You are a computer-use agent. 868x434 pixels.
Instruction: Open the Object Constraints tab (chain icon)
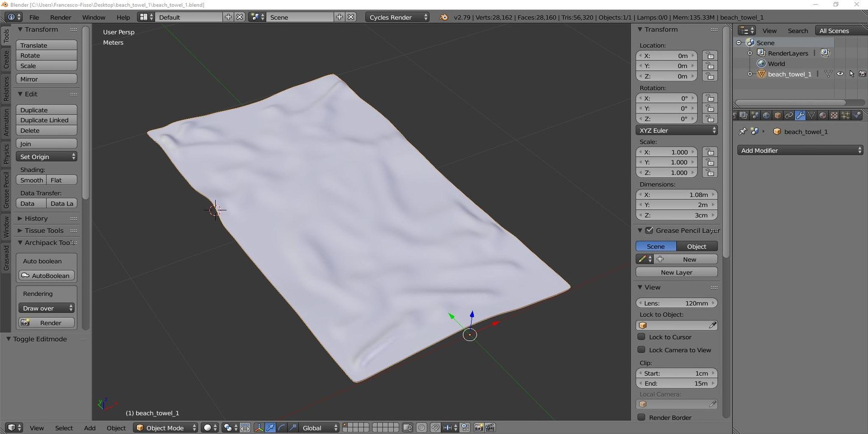789,116
